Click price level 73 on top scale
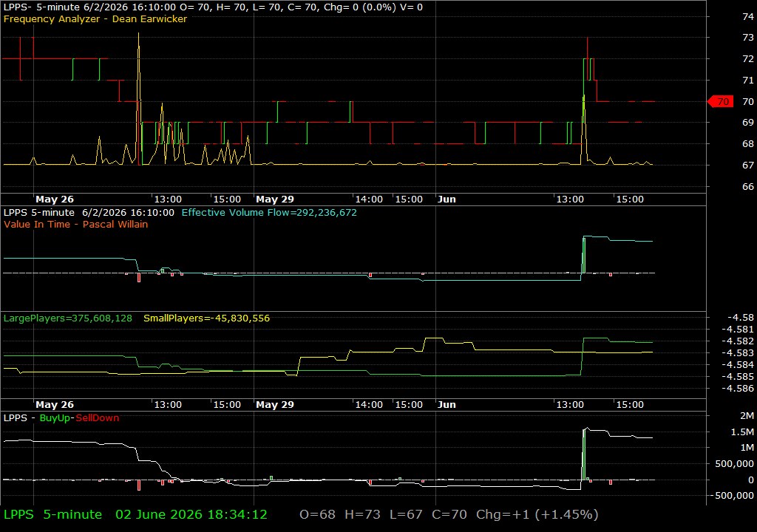This screenshot has height=532, width=757. click(x=748, y=38)
